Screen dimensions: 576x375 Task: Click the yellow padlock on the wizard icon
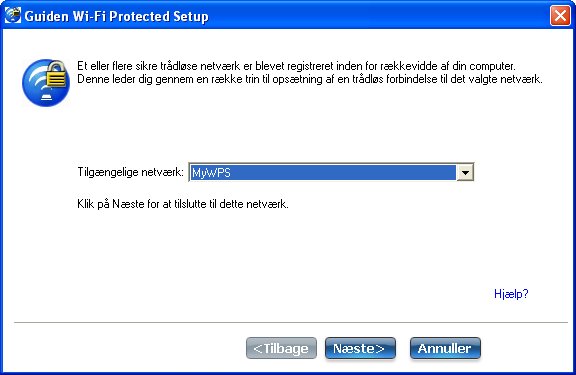click(57, 74)
